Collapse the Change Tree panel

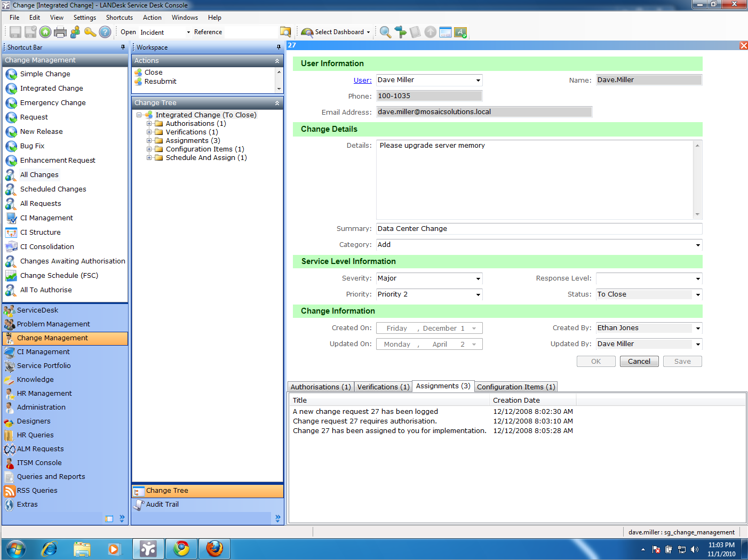coord(277,103)
